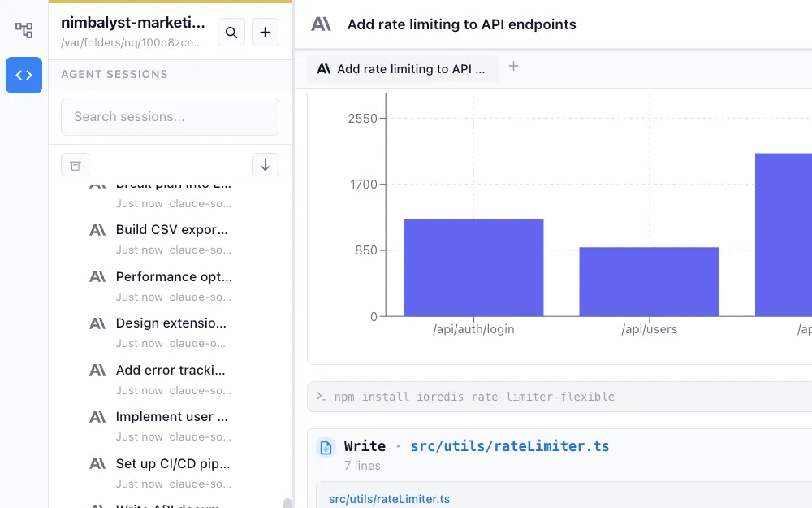The width and height of the screenshot is (812, 508).
Task: Expand the npm install ioredis command block
Action: 560,397
